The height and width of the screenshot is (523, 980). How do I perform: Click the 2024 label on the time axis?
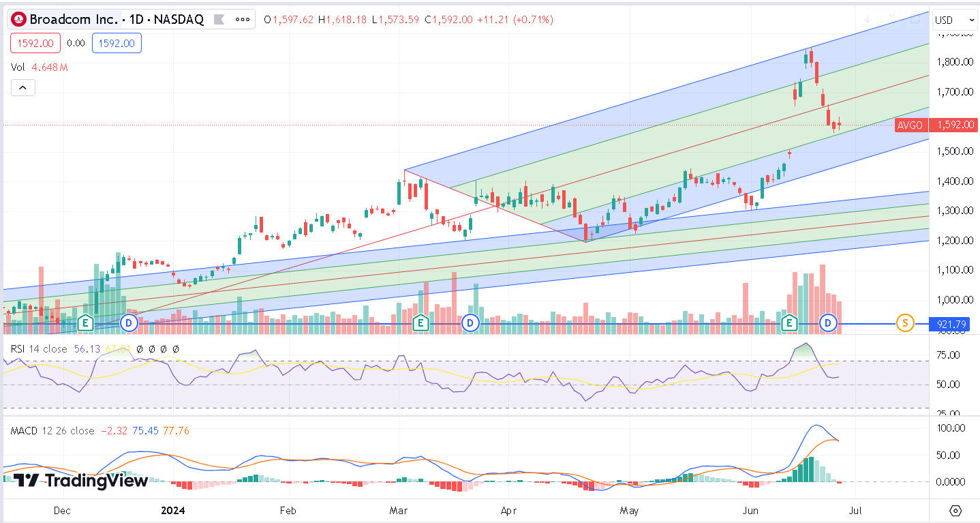(x=172, y=510)
